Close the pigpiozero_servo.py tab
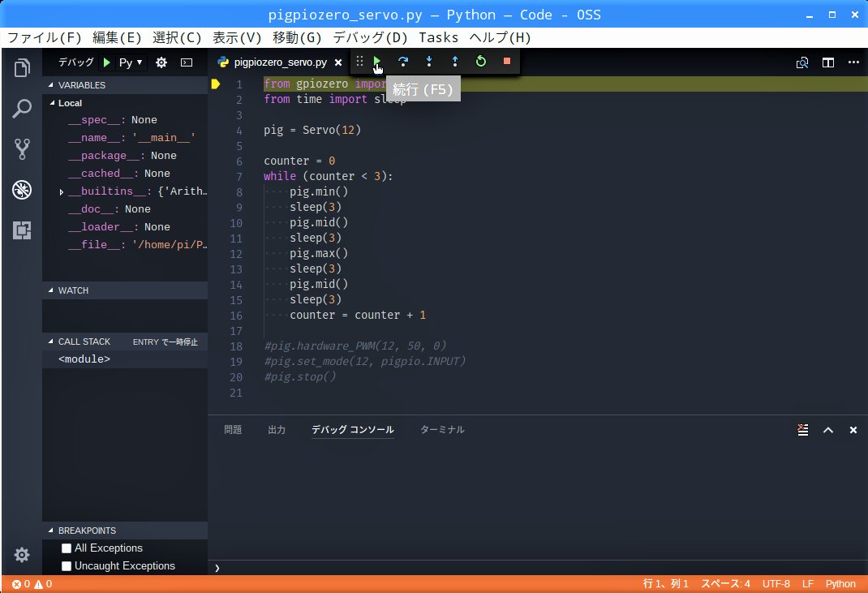Viewport: 868px width, 593px height. (x=338, y=62)
